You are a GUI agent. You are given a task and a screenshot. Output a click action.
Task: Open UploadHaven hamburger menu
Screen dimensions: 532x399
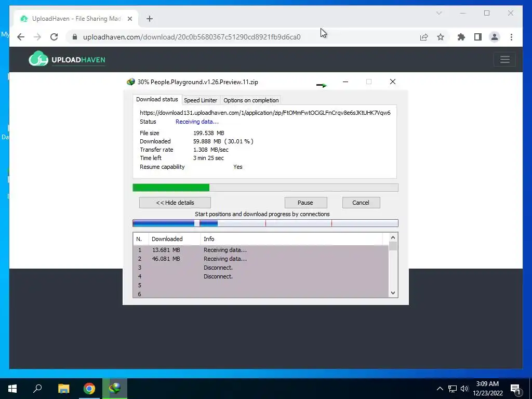coord(504,59)
